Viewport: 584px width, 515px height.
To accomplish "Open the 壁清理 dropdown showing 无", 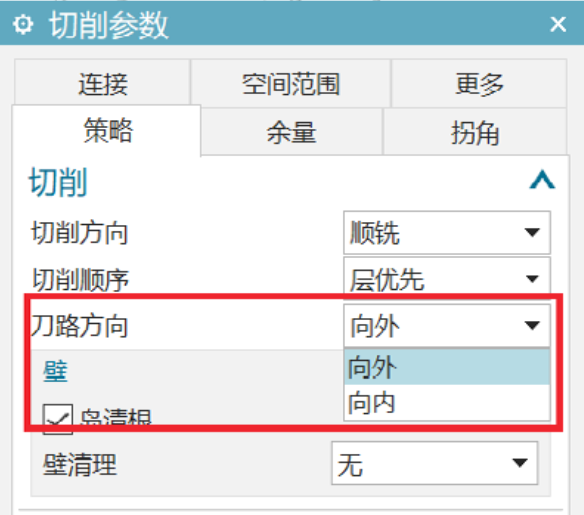I will pos(435,464).
